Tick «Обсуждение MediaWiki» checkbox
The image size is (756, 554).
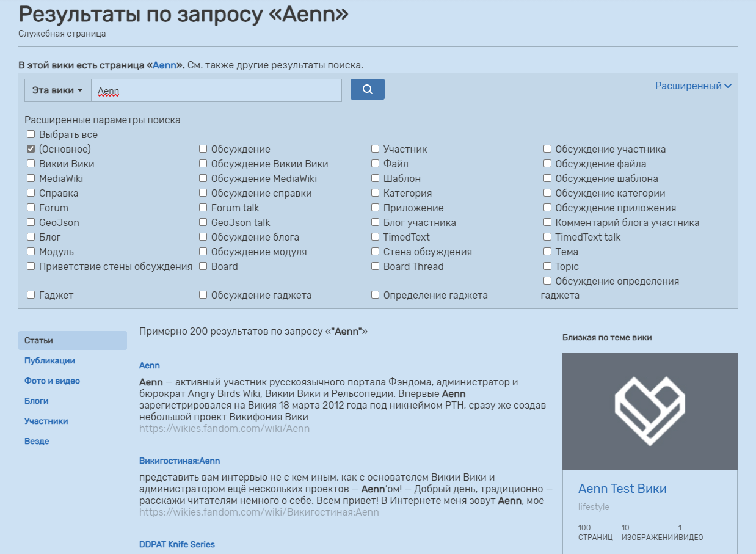click(x=203, y=178)
